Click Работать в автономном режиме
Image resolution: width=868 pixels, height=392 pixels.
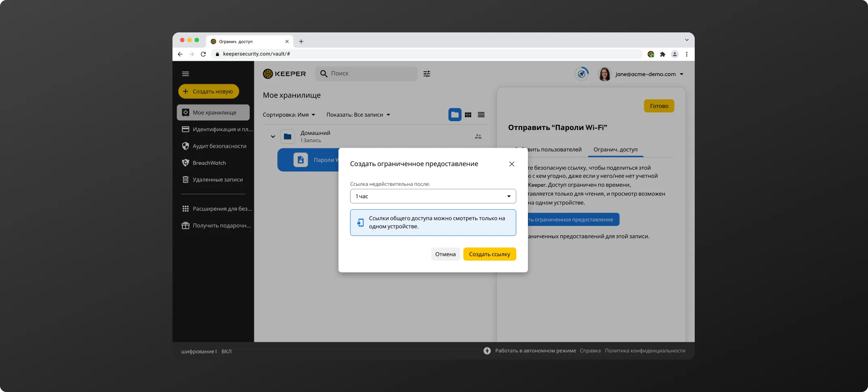[535, 351]
